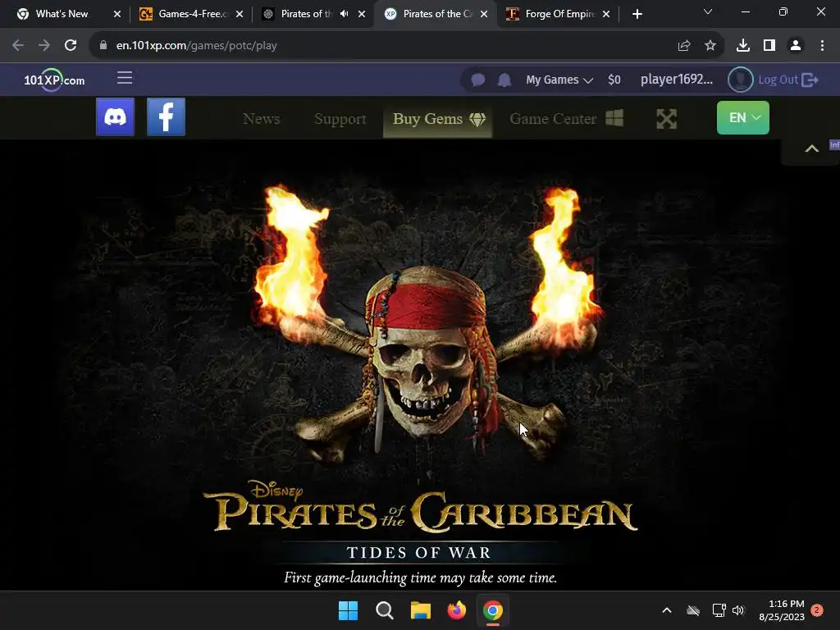The width and height of the screenshot is (840, 630).
Task: Open the player1692 profile name
Action: (677, 80)
